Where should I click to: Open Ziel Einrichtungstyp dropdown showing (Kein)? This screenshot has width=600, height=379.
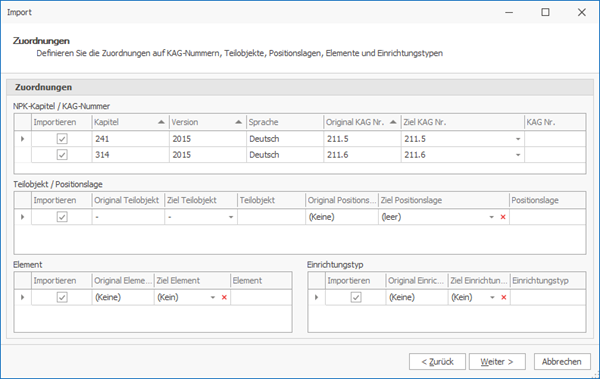click(x=492, y=297)
